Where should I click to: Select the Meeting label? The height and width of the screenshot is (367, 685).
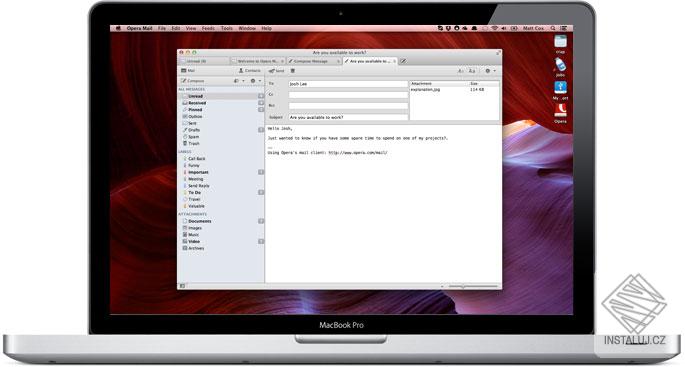click(221, 179)
